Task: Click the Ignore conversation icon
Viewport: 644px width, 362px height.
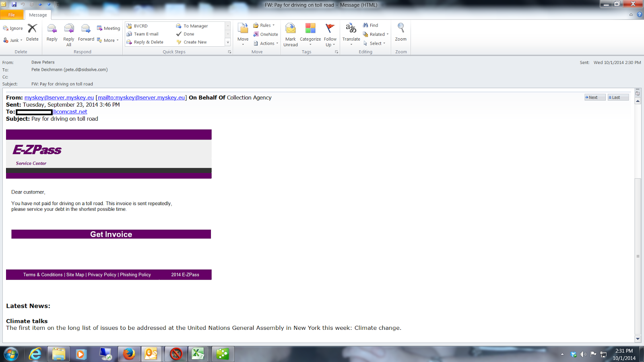Action: point(13,28)
